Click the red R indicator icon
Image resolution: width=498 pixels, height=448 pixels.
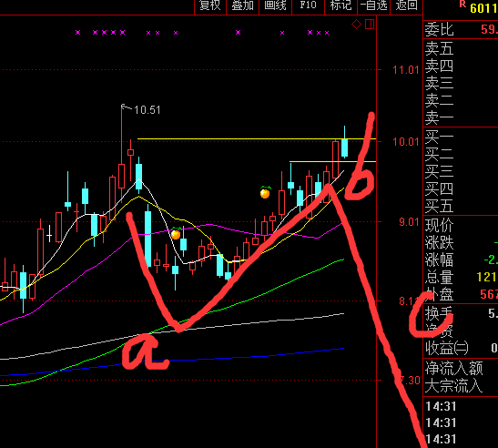click(462, 5)
